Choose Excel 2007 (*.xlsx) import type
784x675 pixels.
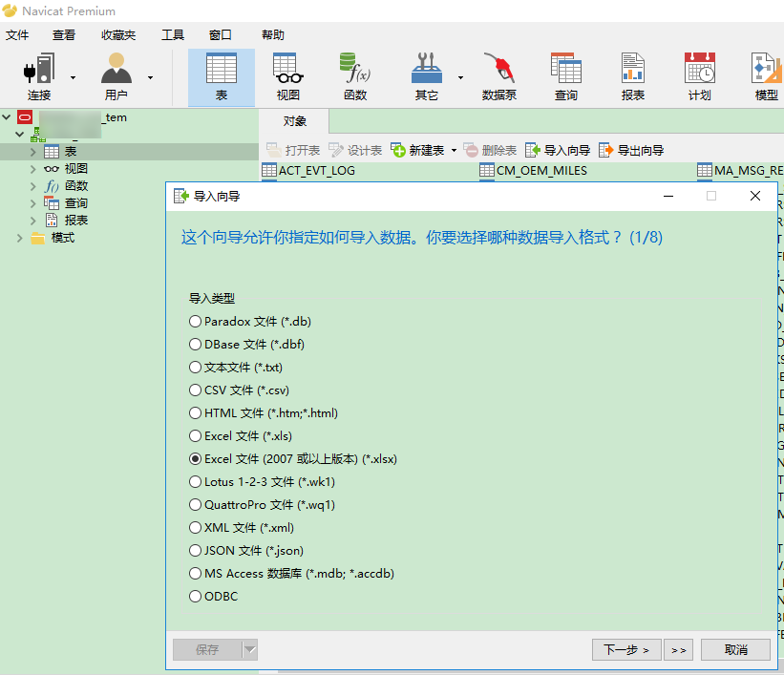click(x=293, y=459)
